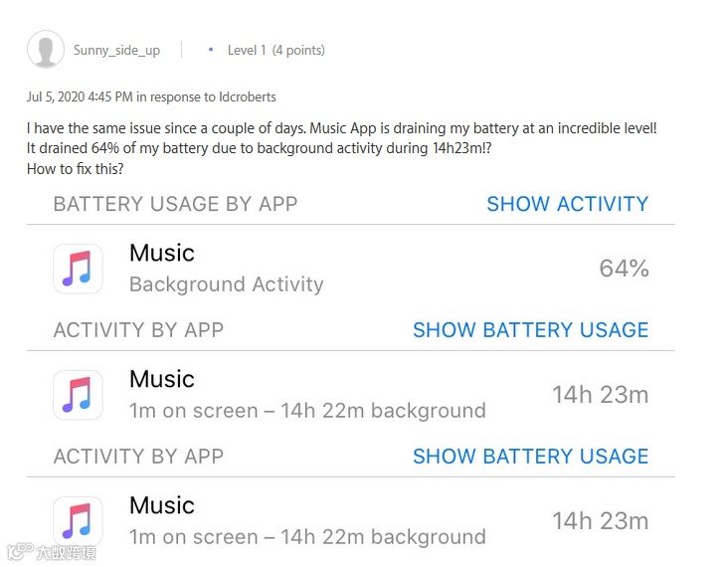Image resolution: width=728 pixels, height=567 pixels.
Task: Click the Sunny_side_up user avatar
Action: 46,50
